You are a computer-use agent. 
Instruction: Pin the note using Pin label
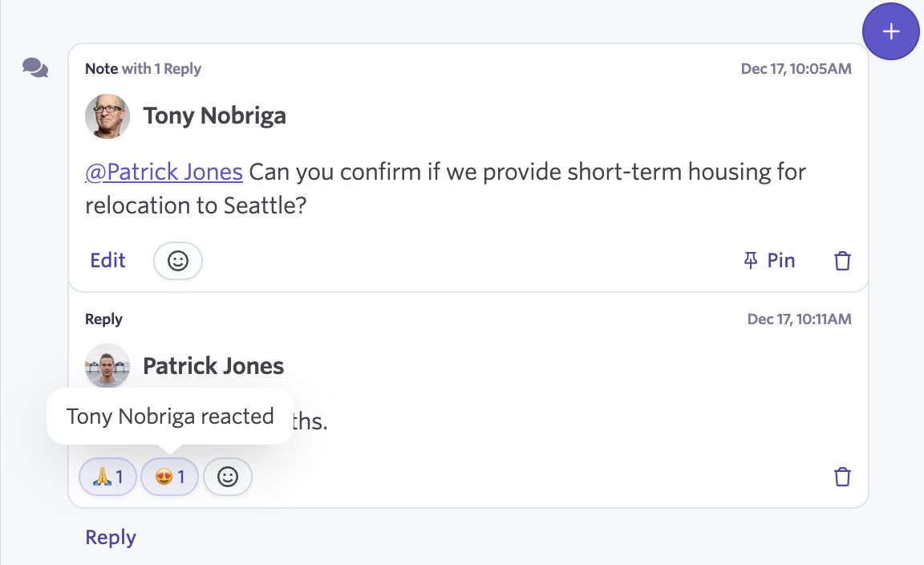click(x=780, y=260)
